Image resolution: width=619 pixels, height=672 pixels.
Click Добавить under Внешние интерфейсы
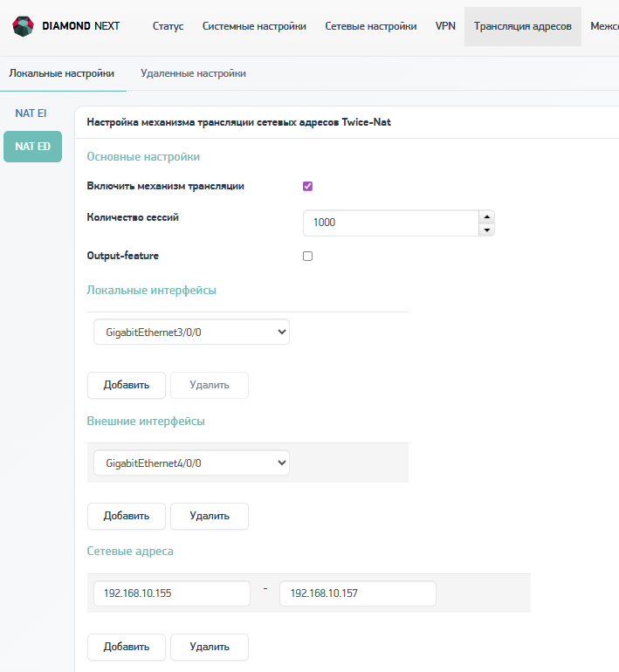127,516
